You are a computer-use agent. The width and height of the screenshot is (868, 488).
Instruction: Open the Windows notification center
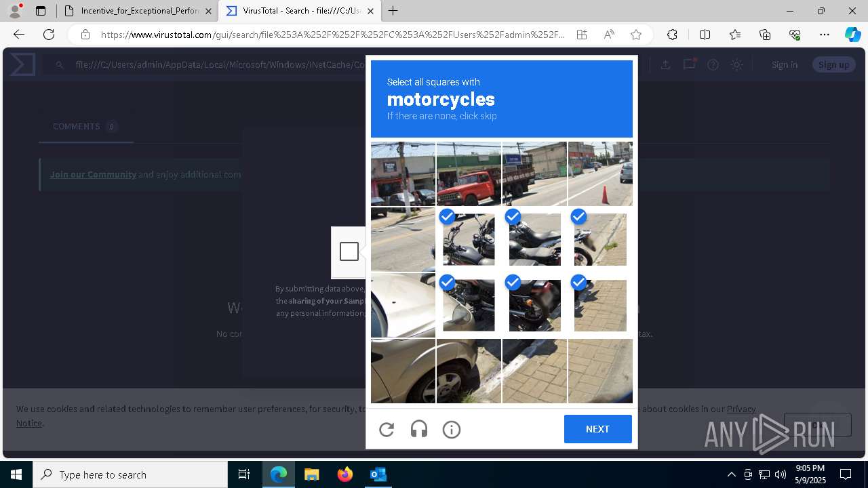click(846, 474)
